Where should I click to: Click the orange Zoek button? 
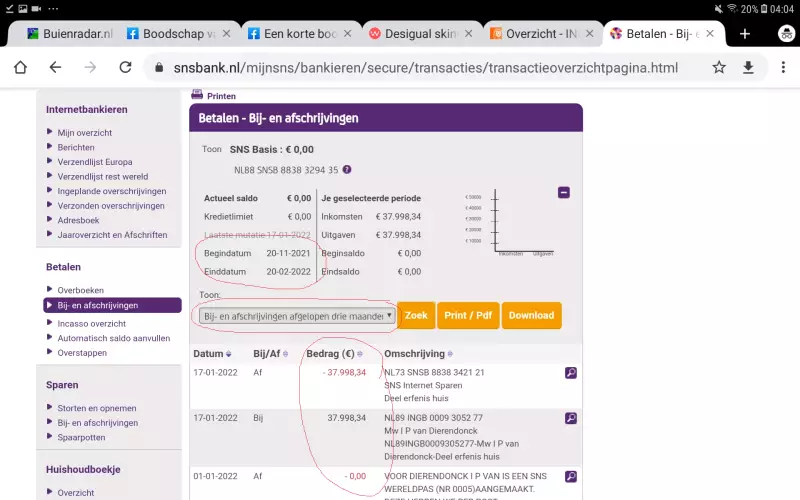pos(416,315)
